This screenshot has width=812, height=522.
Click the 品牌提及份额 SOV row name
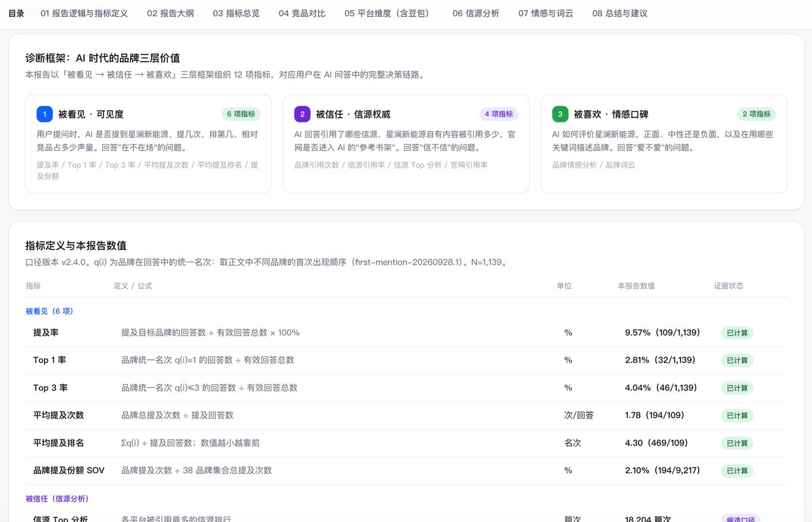tap(69, 471)
